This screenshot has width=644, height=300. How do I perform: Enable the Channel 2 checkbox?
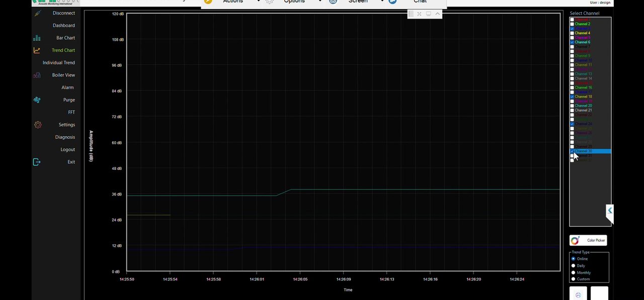click(572, 24)
